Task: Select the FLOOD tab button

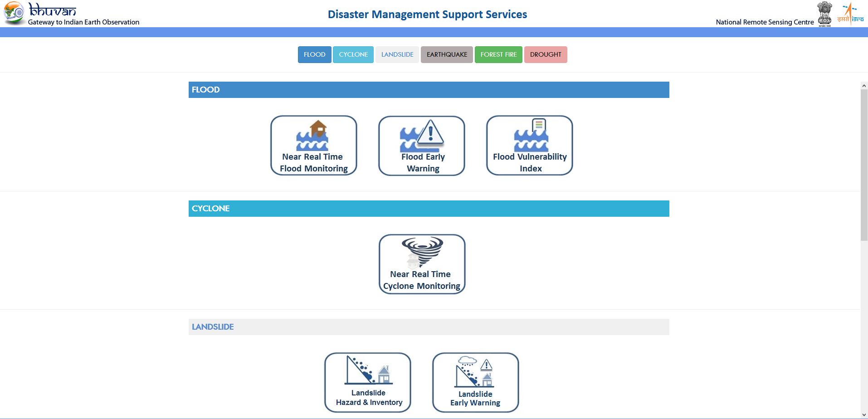Action: coord(314,54)
